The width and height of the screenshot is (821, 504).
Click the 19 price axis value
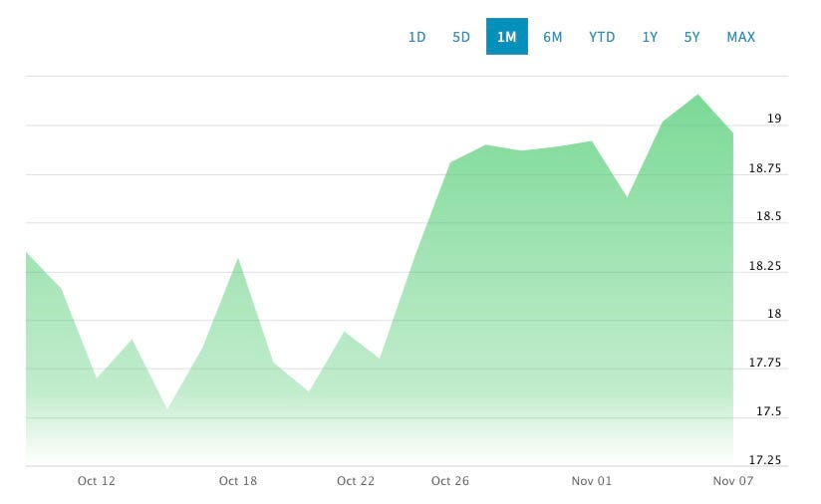coord(774,119)
